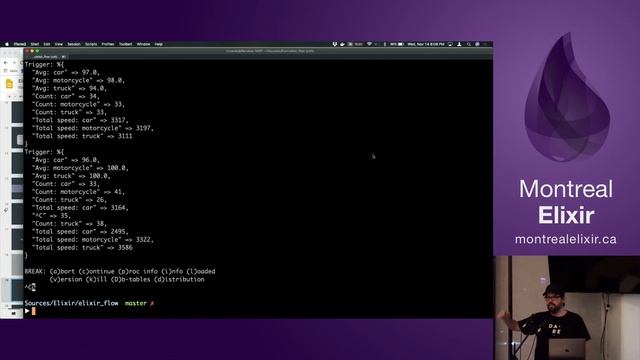Image resolution: width=640 pixels, height=360 pixels.
Task: Click the line "Avg: truck" => 100.0
Action: click(71, 176)
